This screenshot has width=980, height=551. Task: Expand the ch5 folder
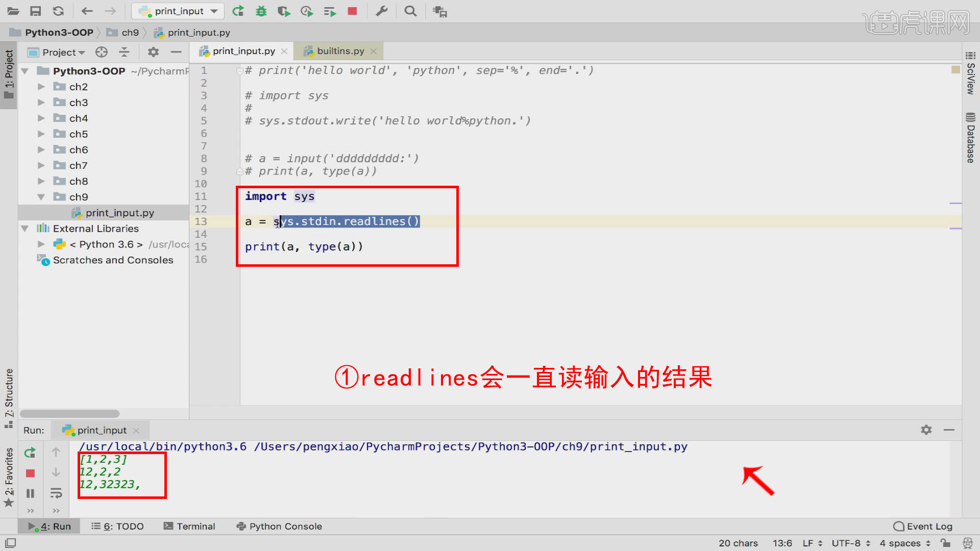tap(41, 134)
